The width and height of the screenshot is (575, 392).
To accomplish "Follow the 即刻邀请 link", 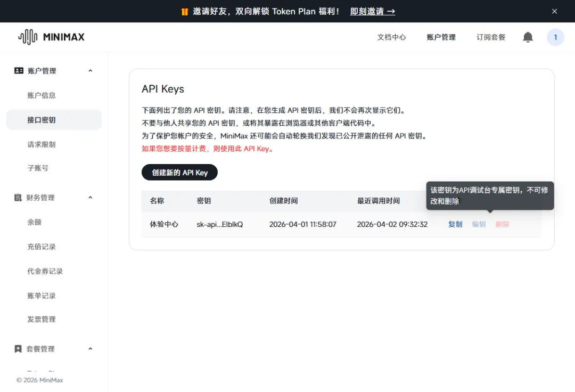I will (373, 11).
